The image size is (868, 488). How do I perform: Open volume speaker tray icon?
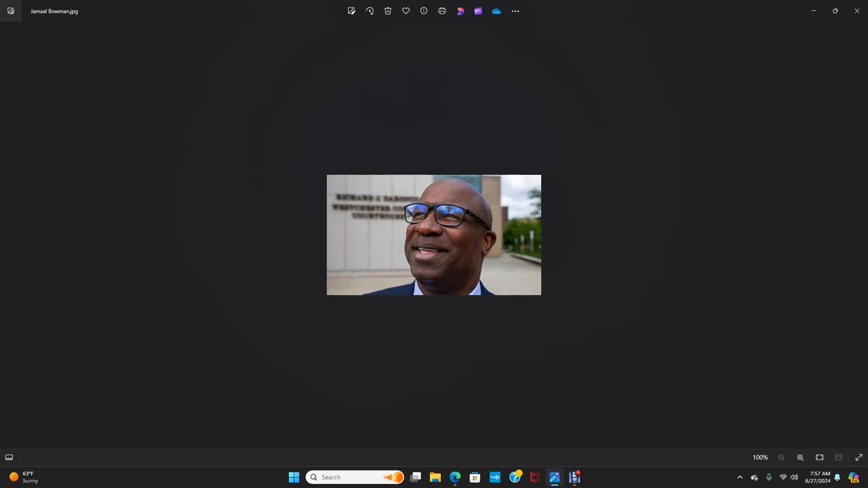(794, 477)
